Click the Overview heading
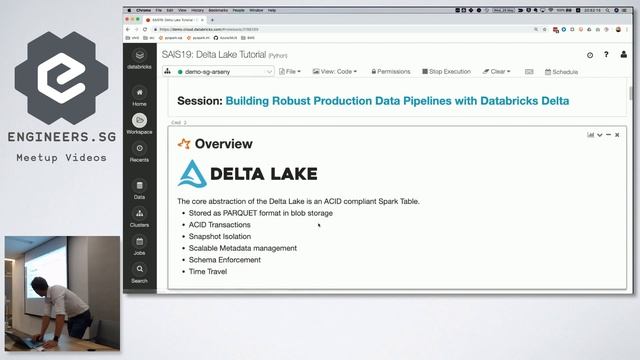Screen dimensions: 640x360 coord(223,144)
